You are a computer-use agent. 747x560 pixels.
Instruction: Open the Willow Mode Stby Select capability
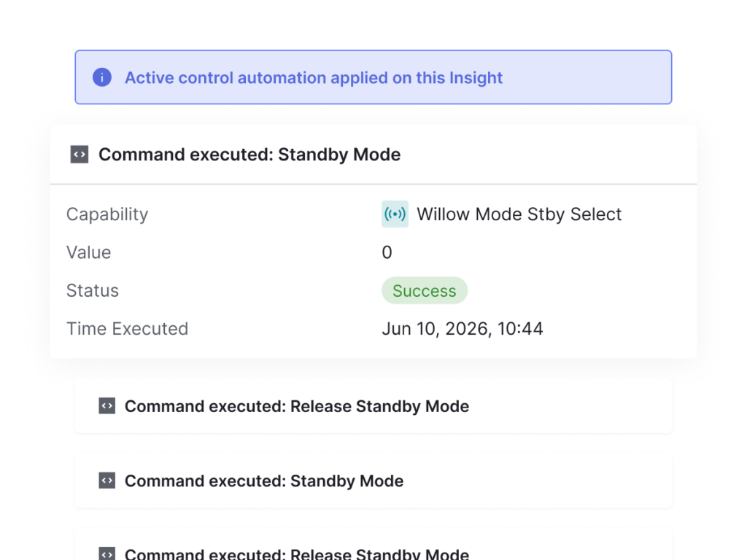[519, 214]
